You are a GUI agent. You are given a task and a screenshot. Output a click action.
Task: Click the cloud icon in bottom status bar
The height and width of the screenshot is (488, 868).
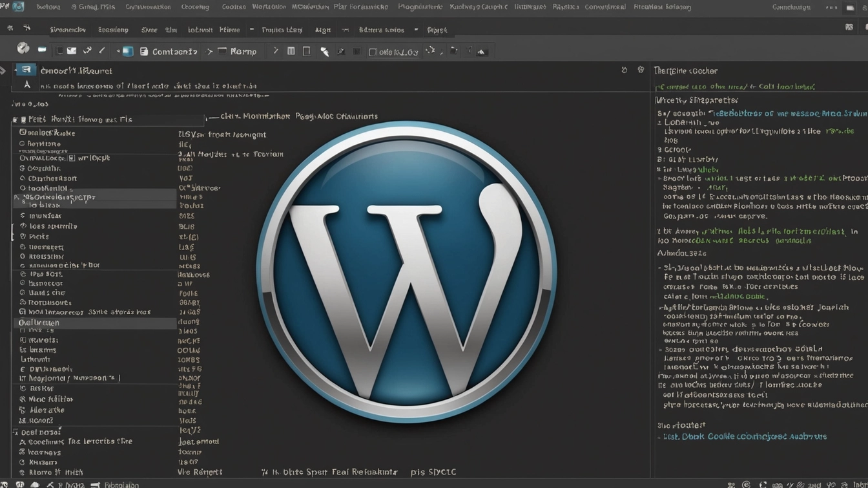pyautogui.click(x=35, y=484)
